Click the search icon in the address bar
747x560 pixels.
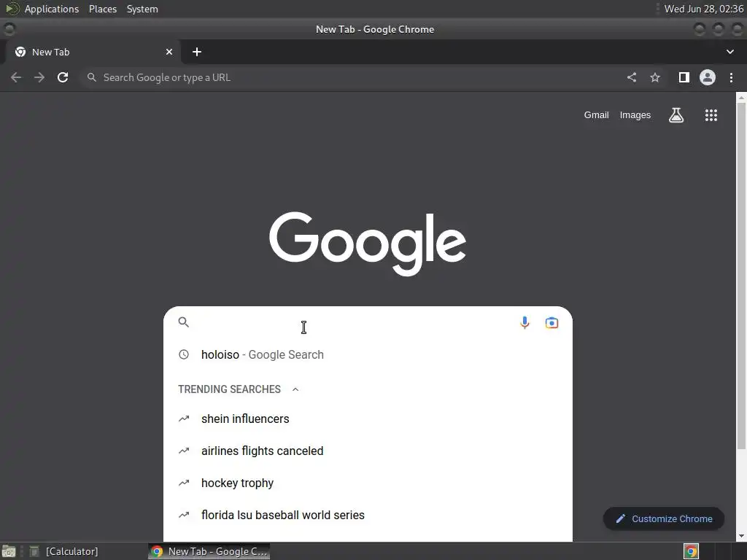pos(92,77)
